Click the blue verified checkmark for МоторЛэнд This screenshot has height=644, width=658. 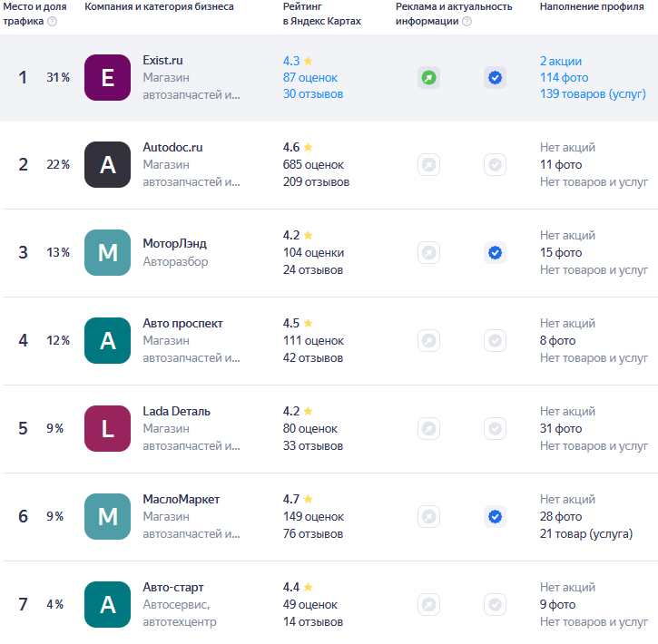[495, 253]
